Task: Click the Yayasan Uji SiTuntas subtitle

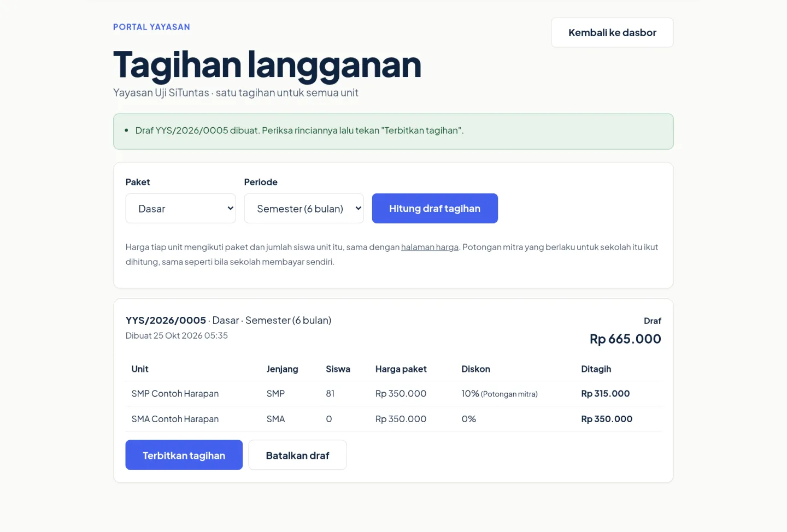Action: pos(236,93)
